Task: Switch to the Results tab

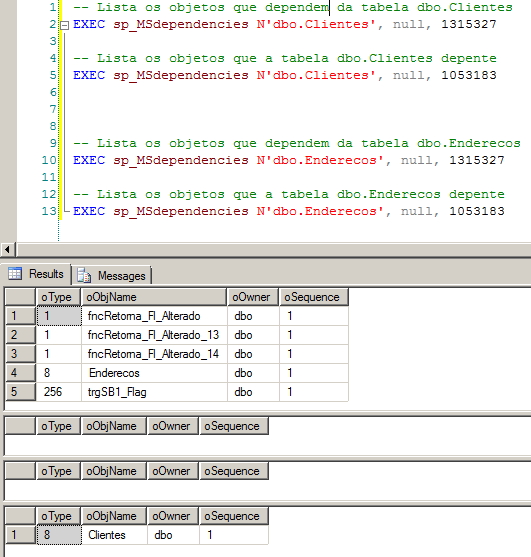Action: 36,274
